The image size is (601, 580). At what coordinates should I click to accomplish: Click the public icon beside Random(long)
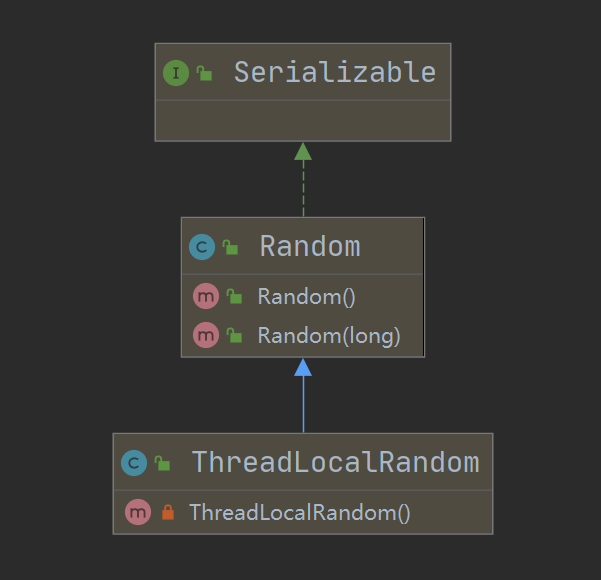[x=235, y=336]
